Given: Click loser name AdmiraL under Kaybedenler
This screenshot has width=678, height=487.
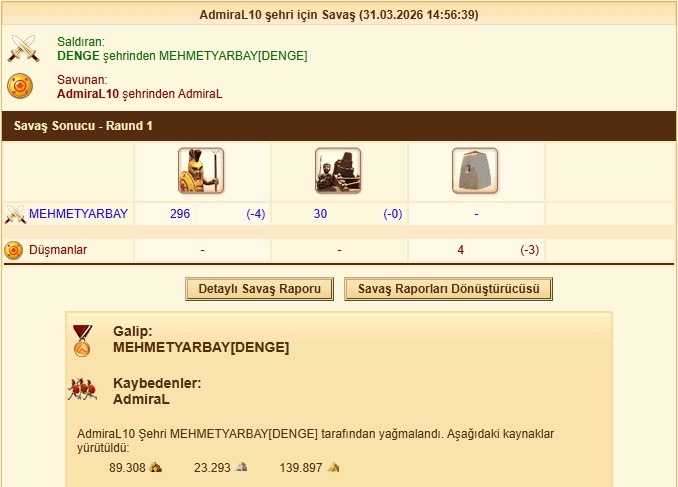Looking at the screenshot, I should point(141,399).
